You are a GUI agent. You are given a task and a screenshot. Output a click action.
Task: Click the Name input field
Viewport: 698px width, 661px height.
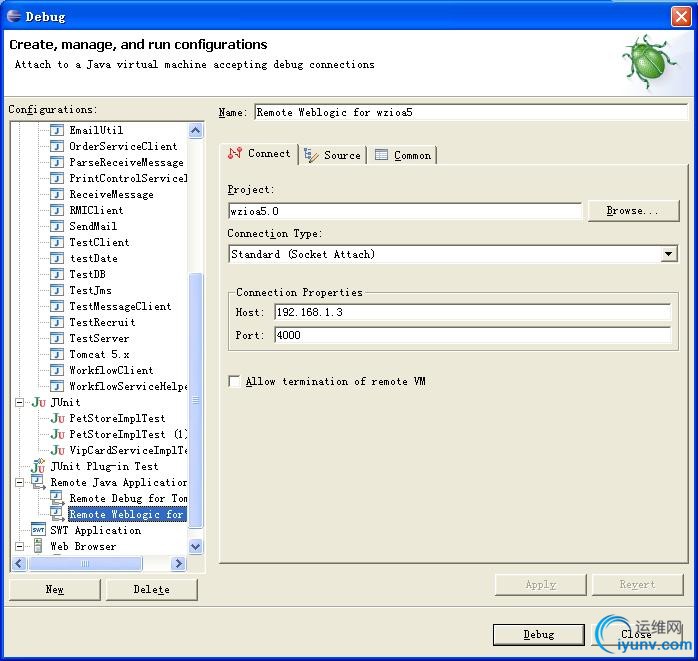click(x=471, y=112)
